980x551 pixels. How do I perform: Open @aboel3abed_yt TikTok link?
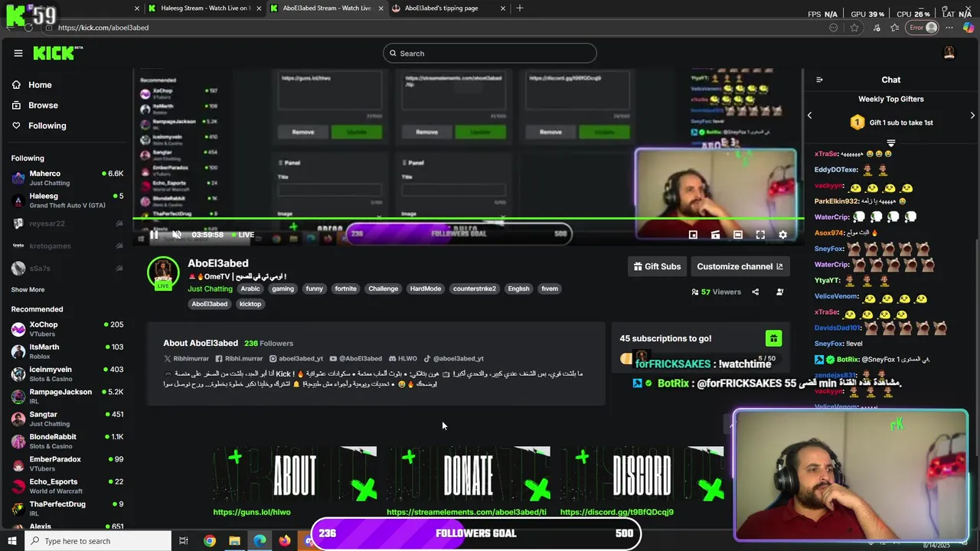pyautogui.click(x=453, y=358)
